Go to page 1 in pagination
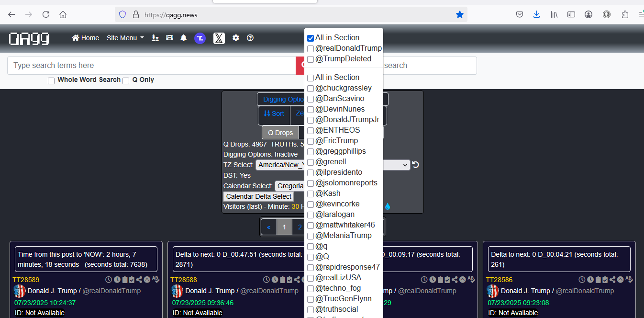Screen dimensions: 644x318 click(x=284, y=227)
